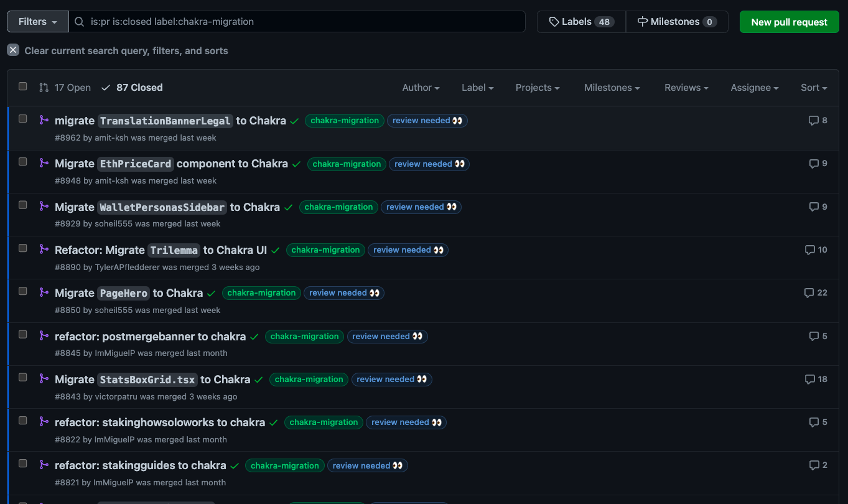848x504 pixels.
Task: Click green checkmark next to WalletPersonasSidebar title
Action: point(289,207)
